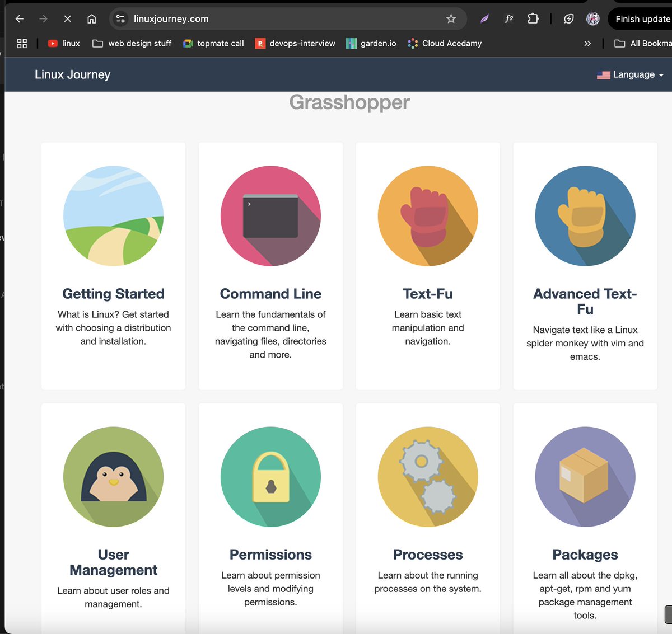This screenshot has height=634, width=672.
Task: Open the Advanced Text-Fu heading
Action: 585,301
